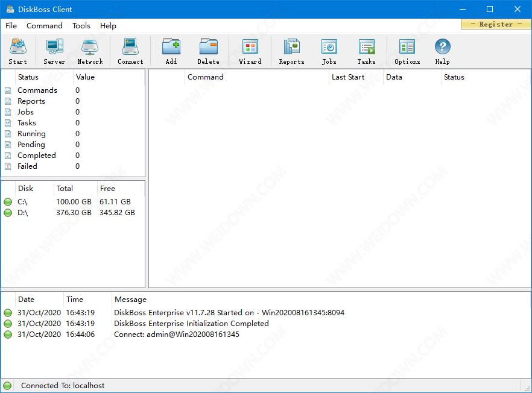Click the 100.00 GB total size value
The image size is (532, 393).
(74, 202)
